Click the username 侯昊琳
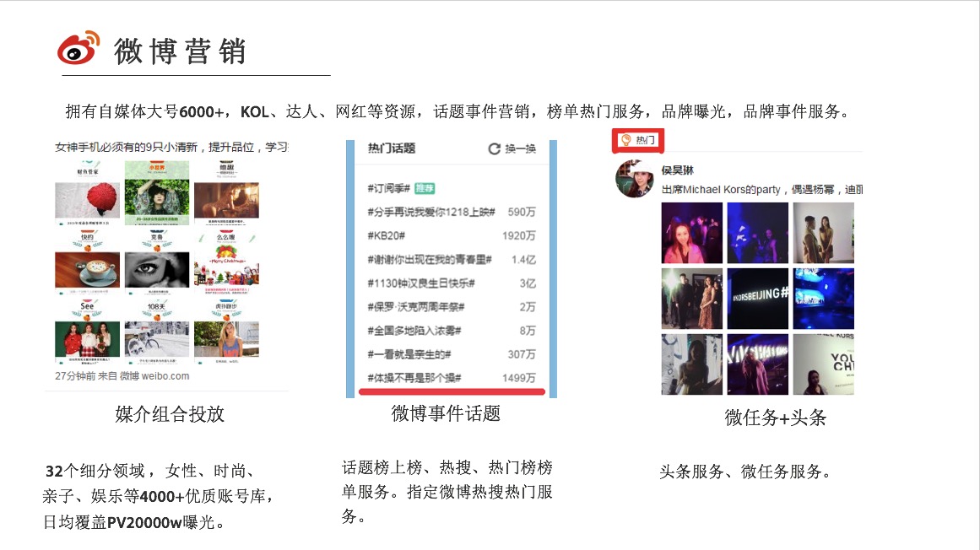980x550 pixels. pos(677,170)
